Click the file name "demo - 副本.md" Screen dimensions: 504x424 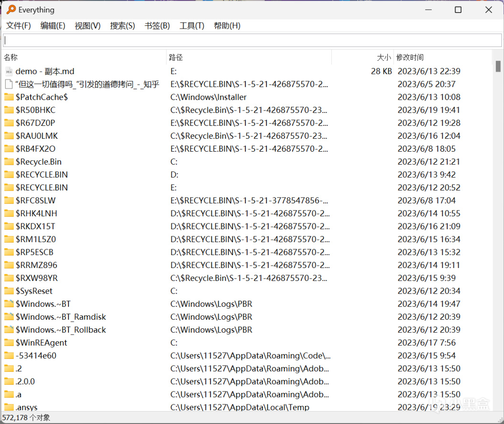pos(44,71)
